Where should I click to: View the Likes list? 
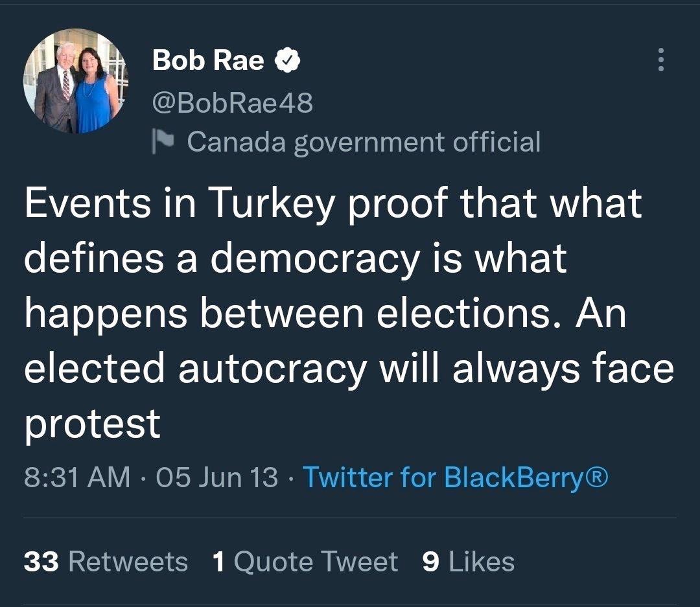click(x=469, y=561)
